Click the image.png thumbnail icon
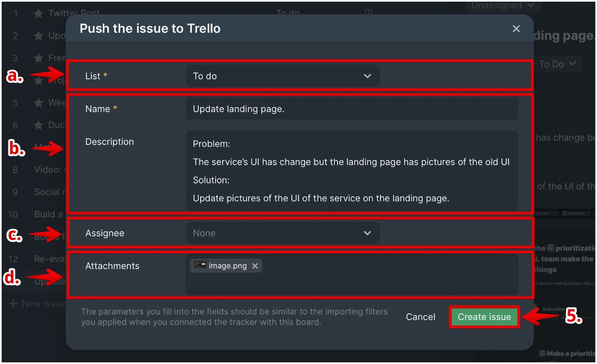The image size is (597, 364). [x=200, y=265]
